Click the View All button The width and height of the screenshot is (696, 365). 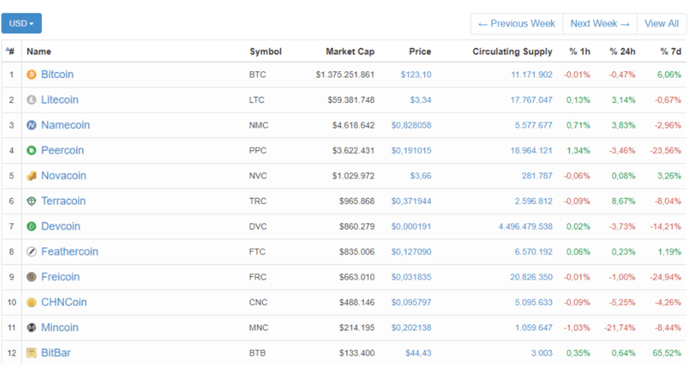(661, 24)
